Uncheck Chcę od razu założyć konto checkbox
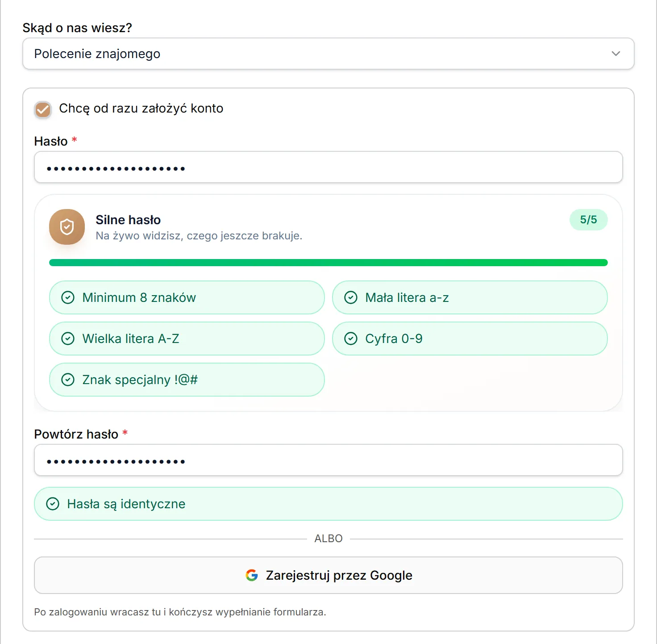Screen dimensions: 657x644 pyautogui.click(x=43, y=109)
